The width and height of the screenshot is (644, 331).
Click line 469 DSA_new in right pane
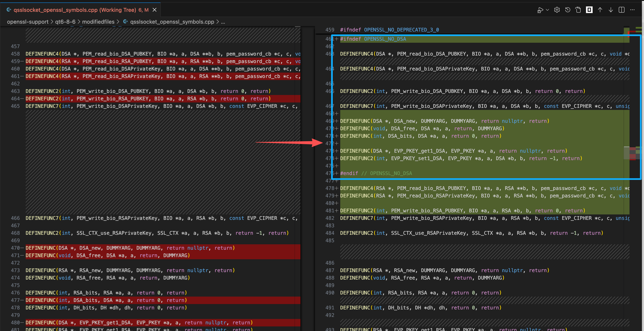coord(404,121)
